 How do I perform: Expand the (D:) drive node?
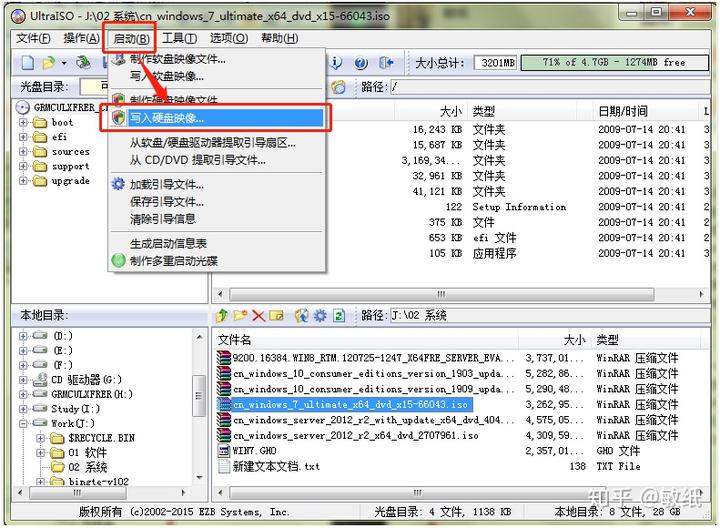tap(23, 336)
